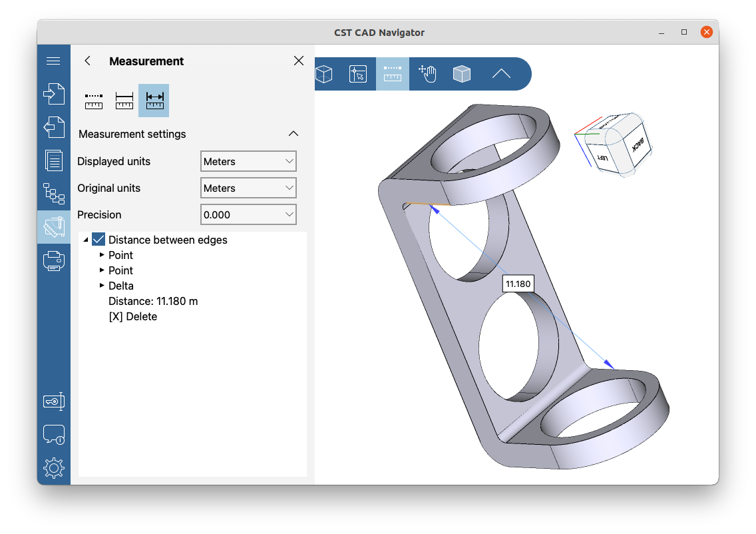This screenshot has height=534, width=756.
Task: Open the settings gear in the sidebar
Action: coord(54,467)
